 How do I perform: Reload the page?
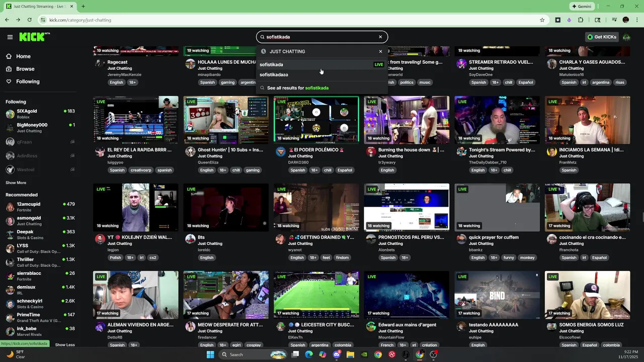click(30, 20)
